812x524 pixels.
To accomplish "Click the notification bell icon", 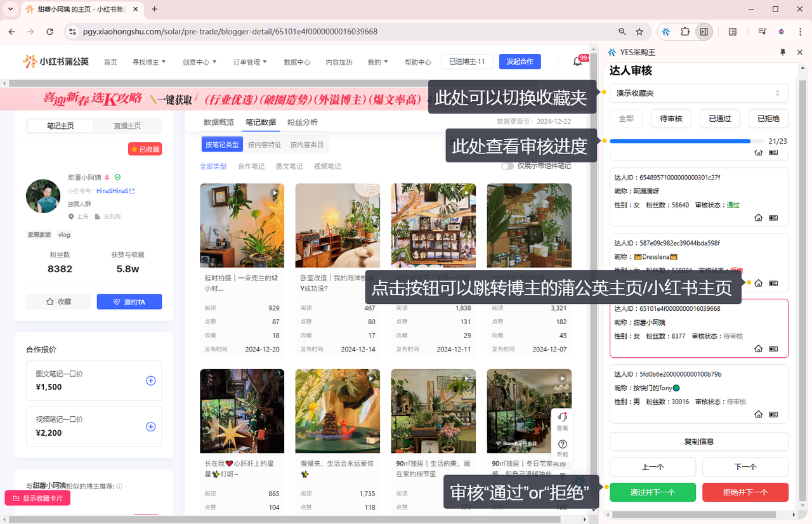I will pos(577,62).
